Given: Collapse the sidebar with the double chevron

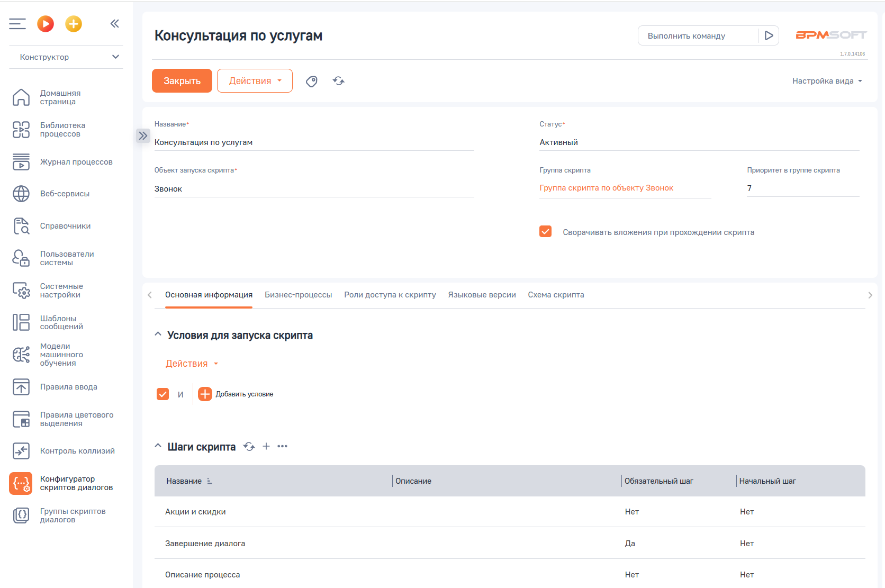Looking at the screenshot, I should tap(114, 23).
